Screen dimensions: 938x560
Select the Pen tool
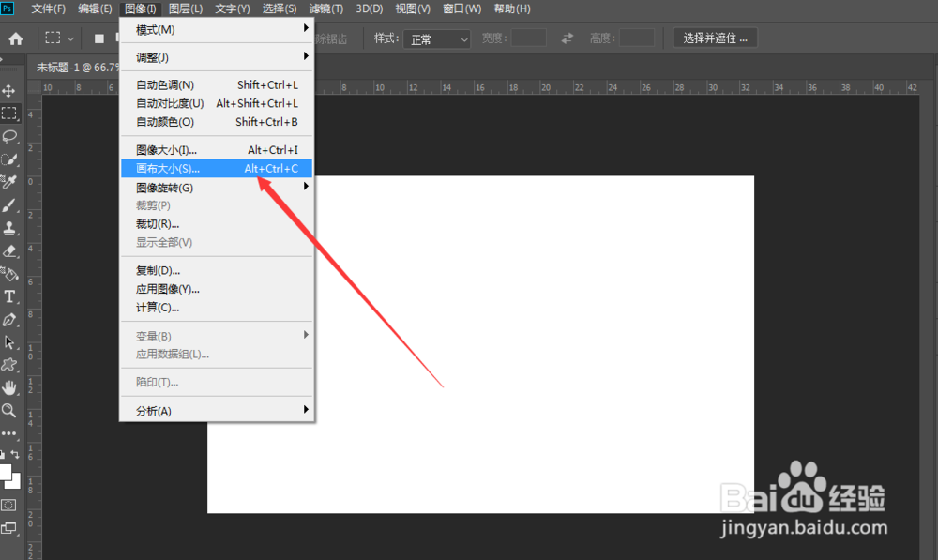[x=9, y=320]
